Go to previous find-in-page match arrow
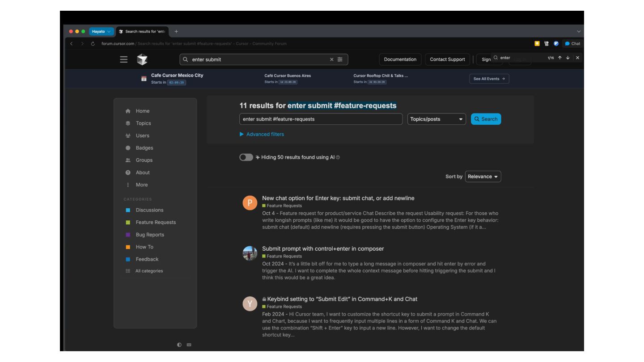 (559, 58)
